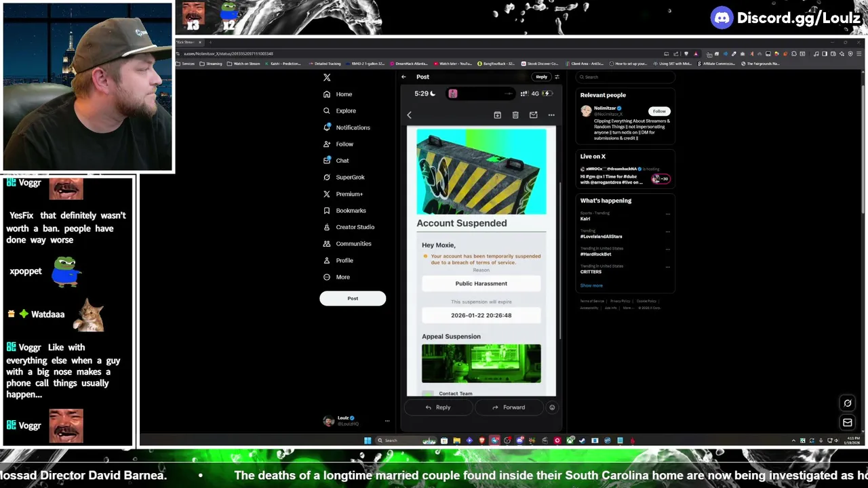
Task: Open the Kairi trending topic
Action: (x=585, y=219)
